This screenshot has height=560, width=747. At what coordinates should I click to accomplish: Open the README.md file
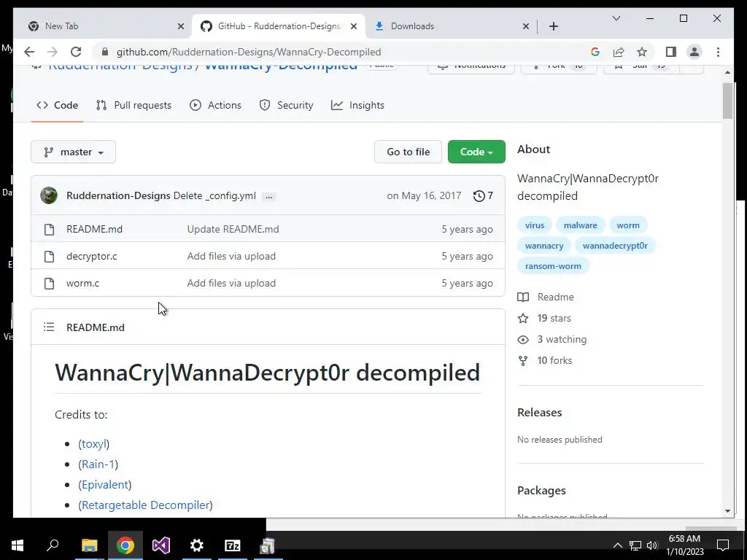pyautogui.click(x=94, y=229)
